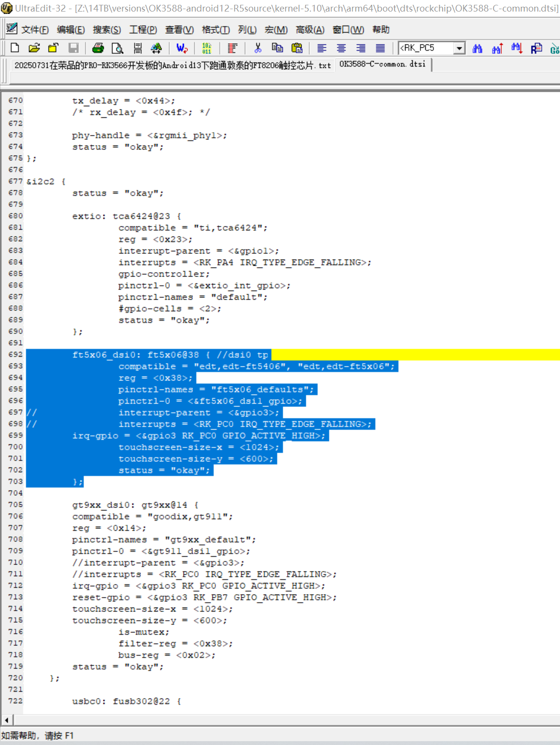Click the Go To icon at toolbar end
This screenshot has height=745, width=560.
tap(555, 48)
